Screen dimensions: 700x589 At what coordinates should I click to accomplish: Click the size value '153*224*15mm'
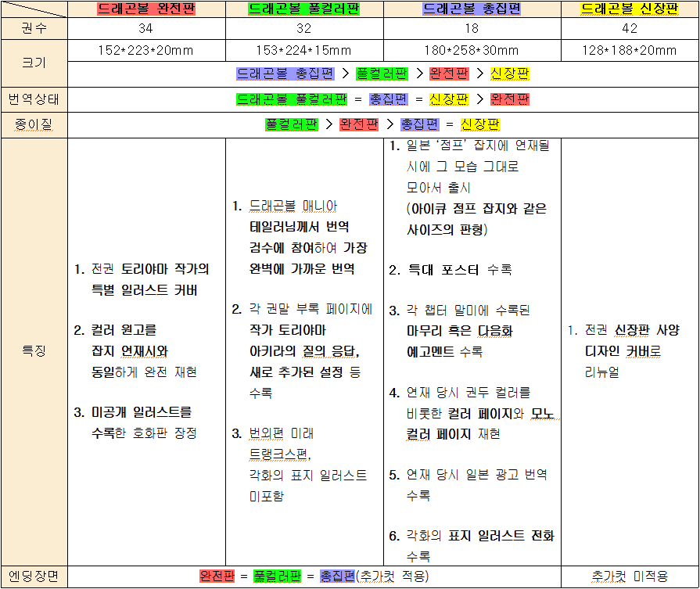(304, 50)
